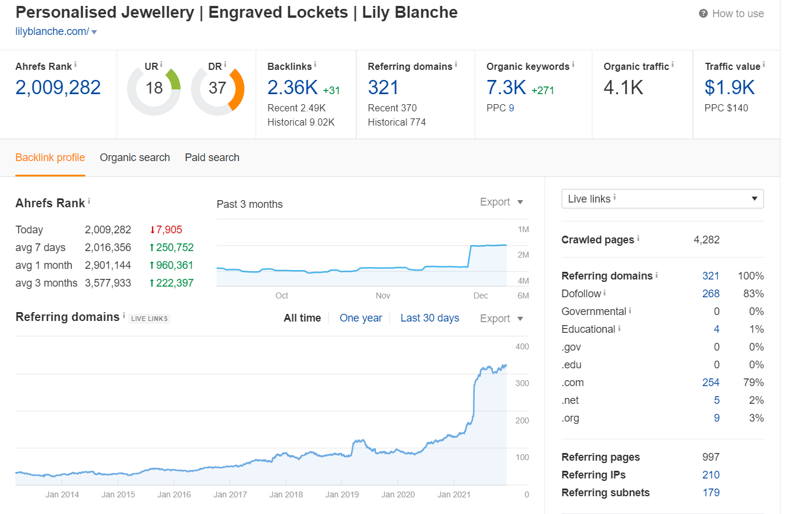Click info icon beside Referring domains top metric
Viewport: 812px width, 514px height.
[456, 64]
